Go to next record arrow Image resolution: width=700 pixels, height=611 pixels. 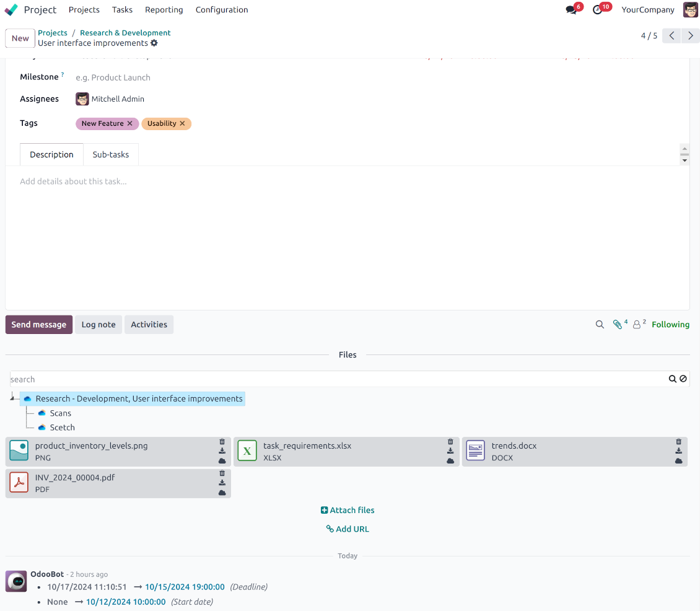tap(690, 36)
